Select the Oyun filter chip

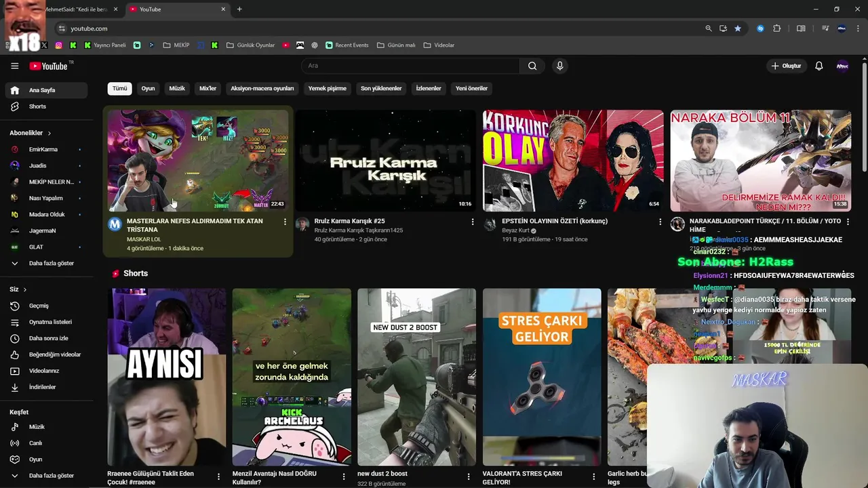pos(148,88)
